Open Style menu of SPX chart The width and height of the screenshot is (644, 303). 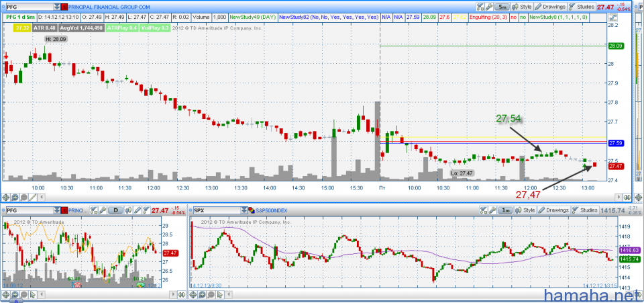[x=526, y=210]
